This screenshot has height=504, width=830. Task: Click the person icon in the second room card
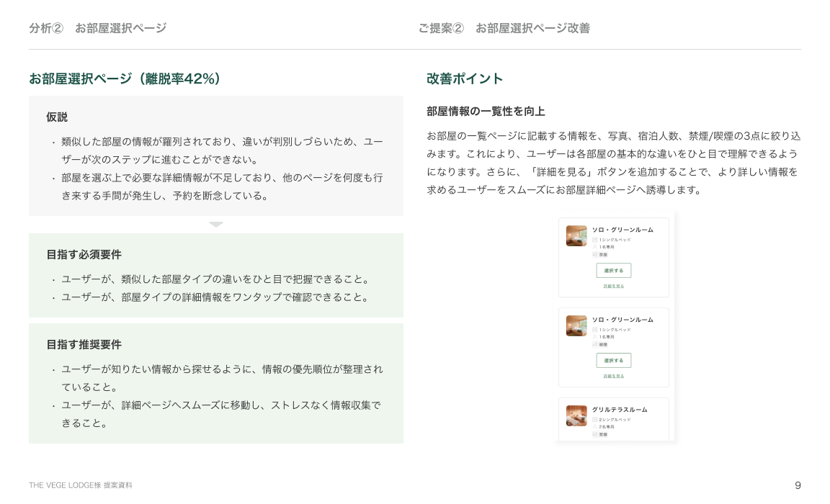pos(595,337)
